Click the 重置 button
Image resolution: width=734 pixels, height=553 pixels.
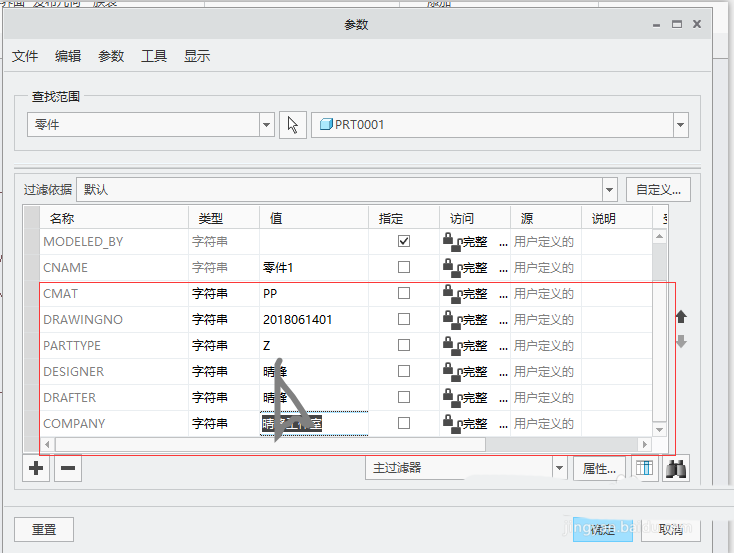pyautogui.click(x=44, y=530)
